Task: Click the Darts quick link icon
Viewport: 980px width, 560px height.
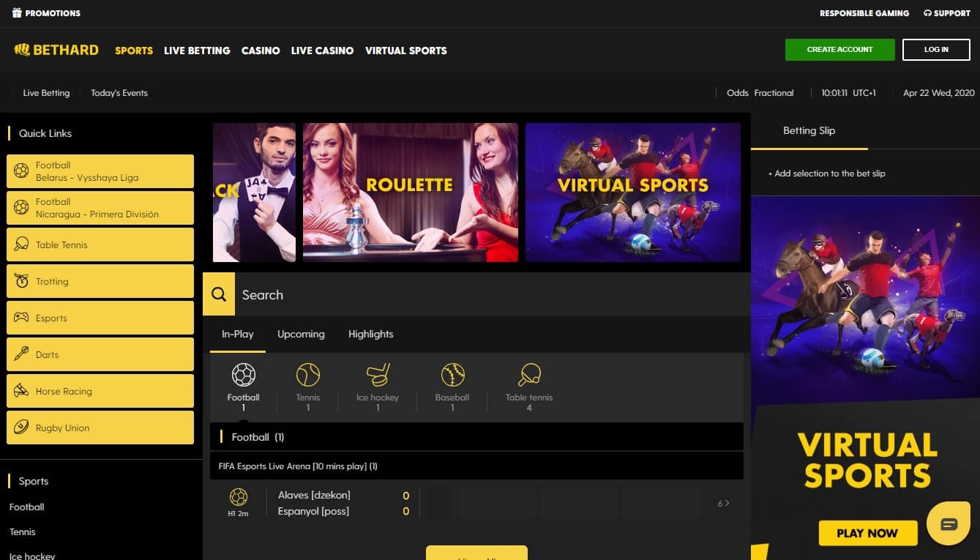Action: pyautogui.click(x=21, y=354)
